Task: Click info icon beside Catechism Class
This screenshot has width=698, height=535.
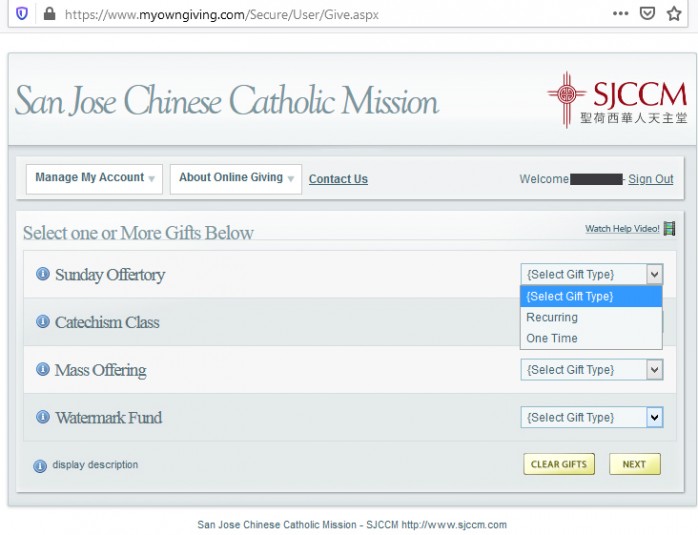Action: click(43, 322)
